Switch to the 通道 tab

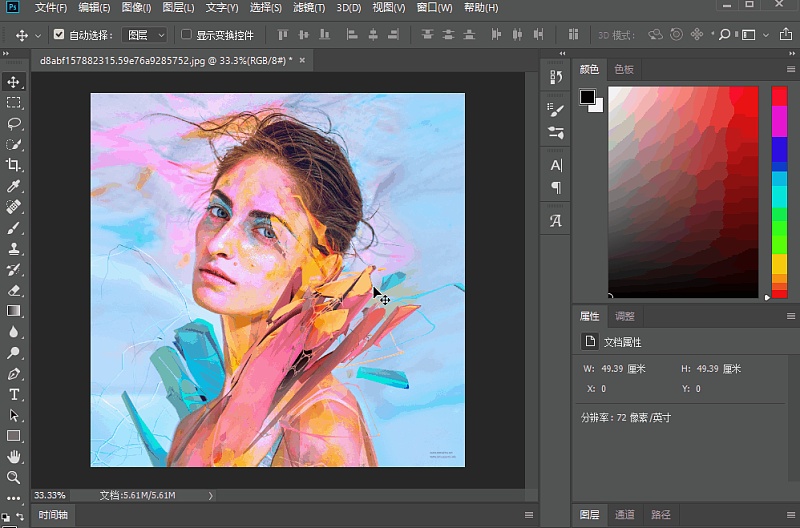coord(624,515)
